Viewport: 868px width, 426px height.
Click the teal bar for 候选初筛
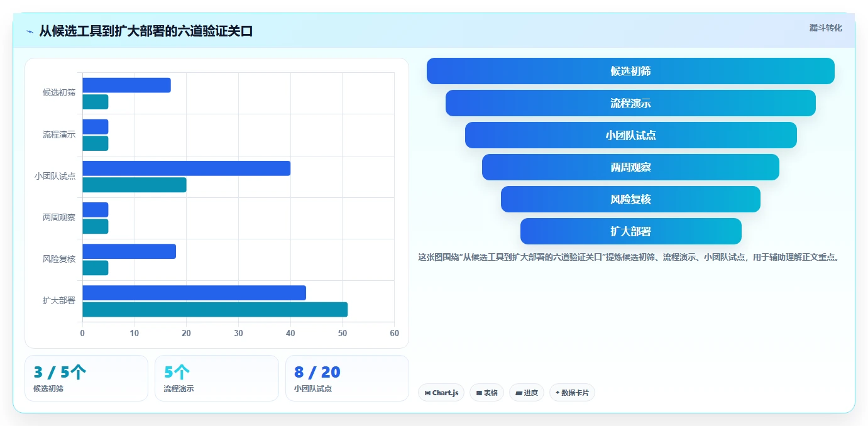coord(96,102)
